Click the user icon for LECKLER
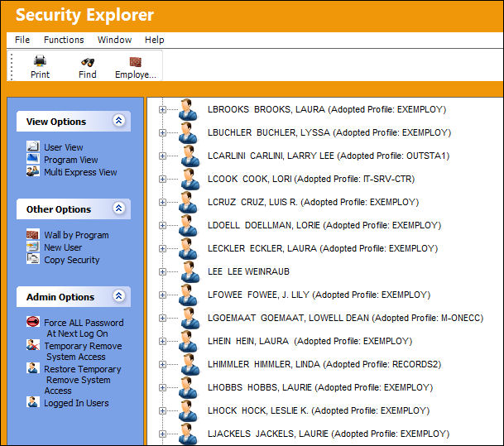The width and height of the screenshot is (504, 446). pos(189,249)
